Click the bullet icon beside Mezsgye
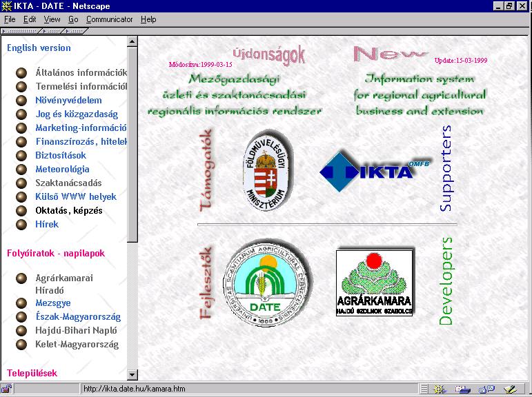532x397 pixels. point(21,303)
